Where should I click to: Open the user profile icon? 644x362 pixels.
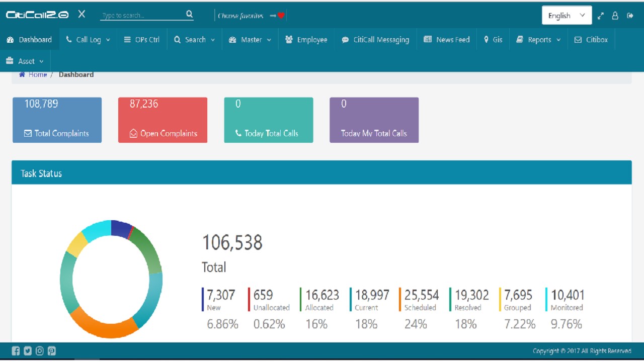coord(615,16)
